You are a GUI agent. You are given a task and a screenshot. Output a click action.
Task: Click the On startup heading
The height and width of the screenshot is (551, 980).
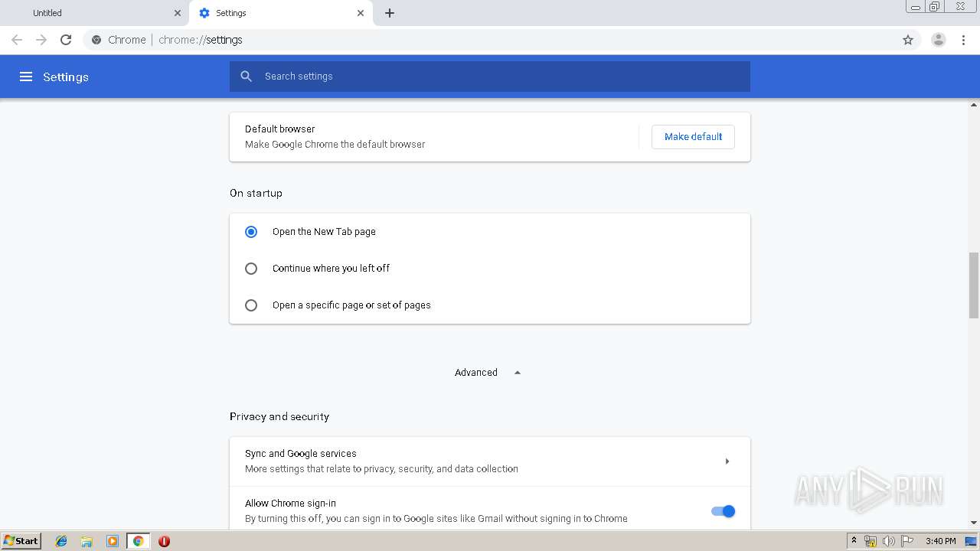tap(256, 193)
